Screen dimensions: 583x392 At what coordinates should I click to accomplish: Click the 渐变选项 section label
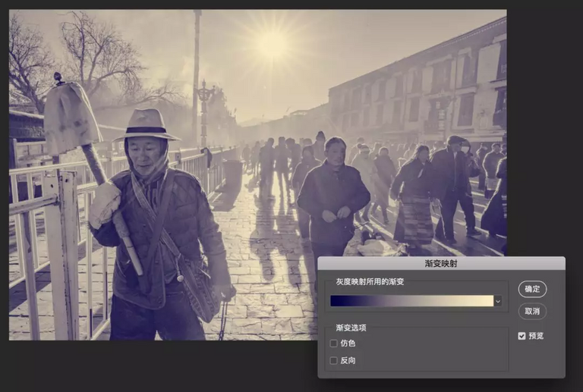[x=351, y=328]
